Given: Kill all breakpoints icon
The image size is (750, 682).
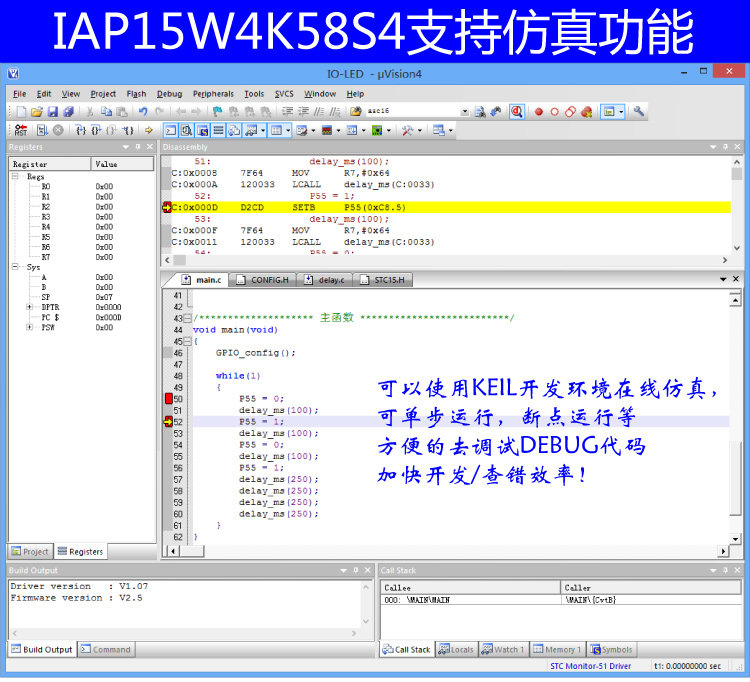Looking at the screenshot, I should click(586, 112).
